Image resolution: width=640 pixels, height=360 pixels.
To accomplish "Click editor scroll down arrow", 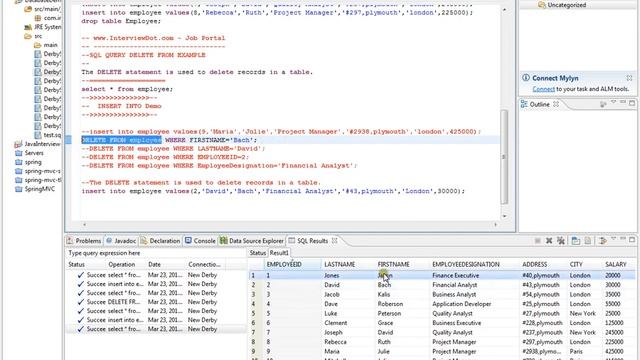I will [x=504, y=216].
